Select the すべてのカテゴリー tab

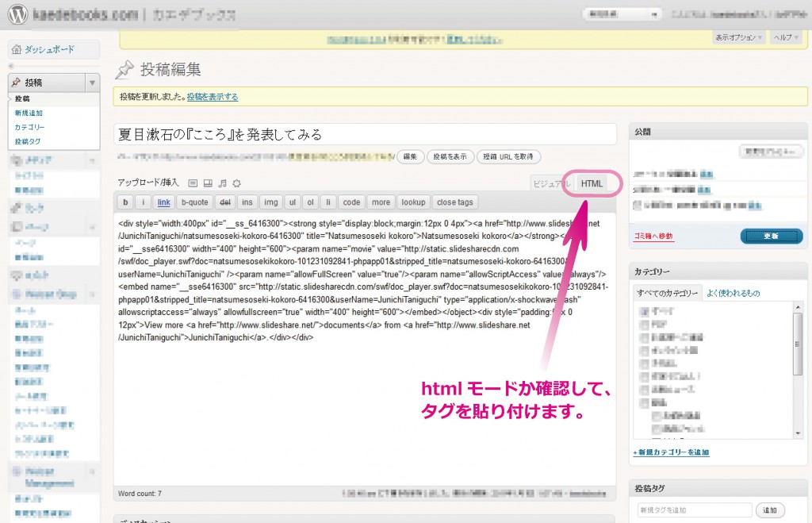click(668, 294)
